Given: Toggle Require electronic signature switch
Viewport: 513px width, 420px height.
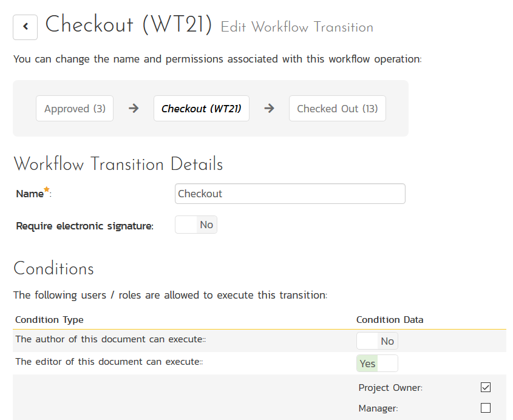Looking at the screenshot, I should [x=195, y=225].
